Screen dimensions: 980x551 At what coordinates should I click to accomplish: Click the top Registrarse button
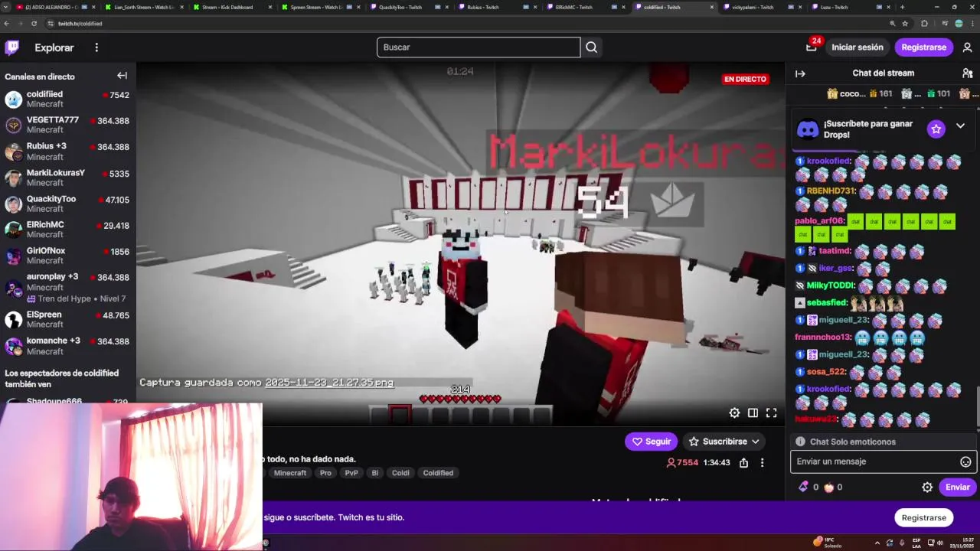[923, 47]
